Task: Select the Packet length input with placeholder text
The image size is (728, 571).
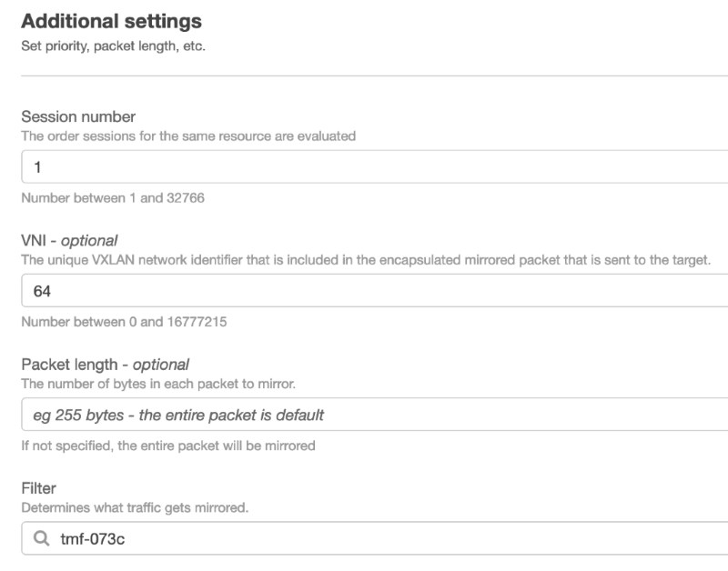Action: pos(375,415)
